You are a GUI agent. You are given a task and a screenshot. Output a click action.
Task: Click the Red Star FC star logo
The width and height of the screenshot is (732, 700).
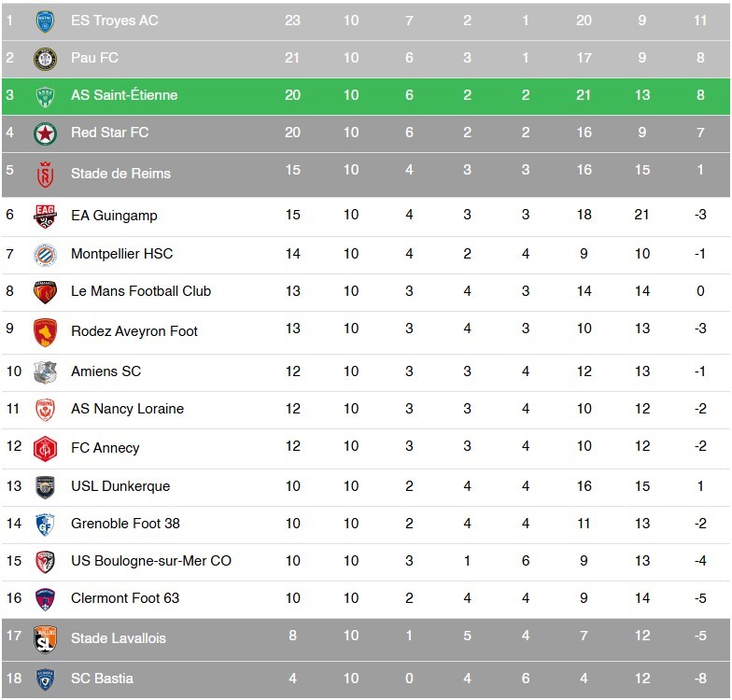(45, 133)
